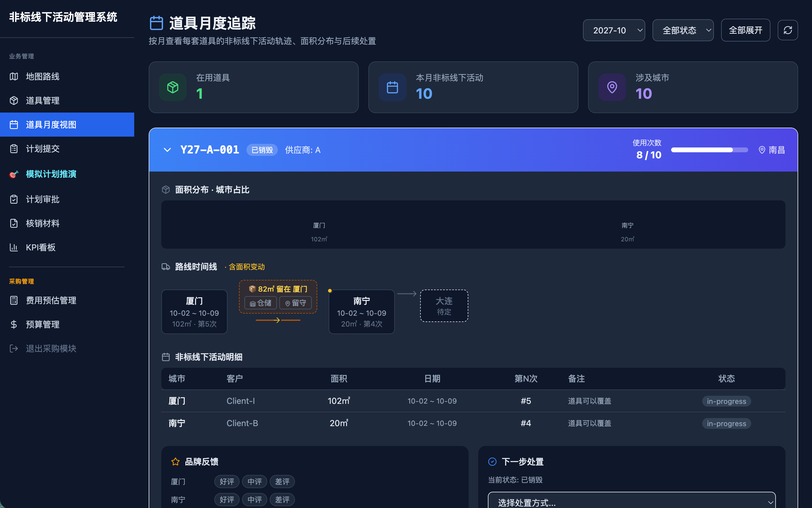Toggle the 仓储 option in leftover box
Screen dimensions: 812x508
[260, 303]
